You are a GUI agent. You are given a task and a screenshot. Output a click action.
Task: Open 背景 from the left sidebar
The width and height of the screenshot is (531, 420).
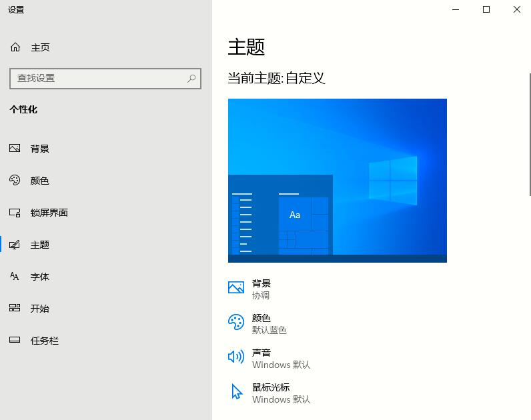coord(39,149)
